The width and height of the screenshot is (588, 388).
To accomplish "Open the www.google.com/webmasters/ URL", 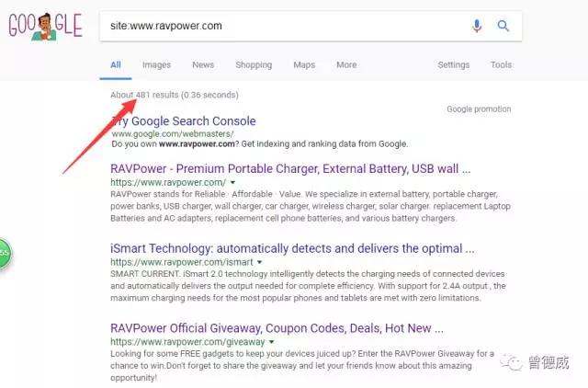I will (173, 133).
